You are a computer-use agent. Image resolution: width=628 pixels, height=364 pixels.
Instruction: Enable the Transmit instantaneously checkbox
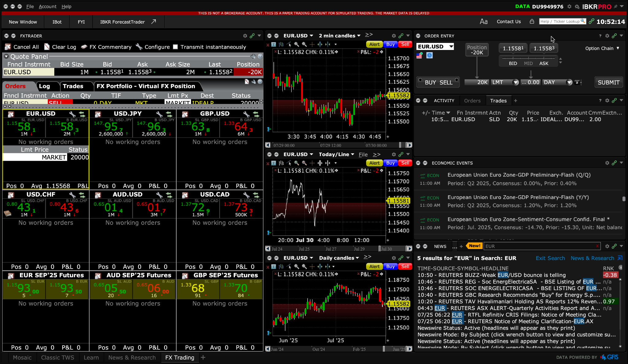pyautogui.click(x=175, y=47)
